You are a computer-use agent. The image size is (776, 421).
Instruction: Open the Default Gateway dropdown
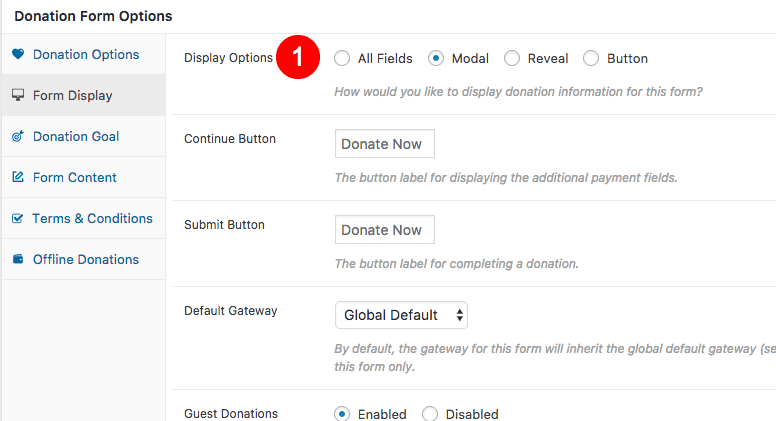coord(401,315)
